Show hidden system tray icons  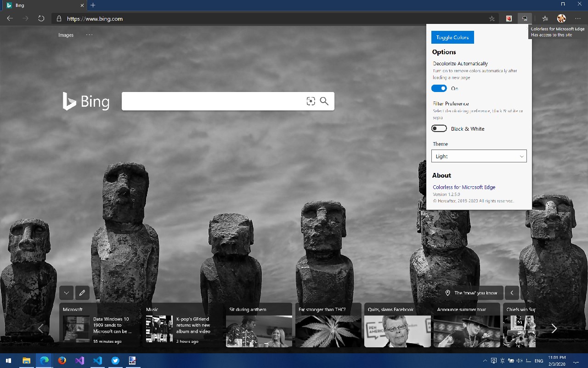pos(486,361)
